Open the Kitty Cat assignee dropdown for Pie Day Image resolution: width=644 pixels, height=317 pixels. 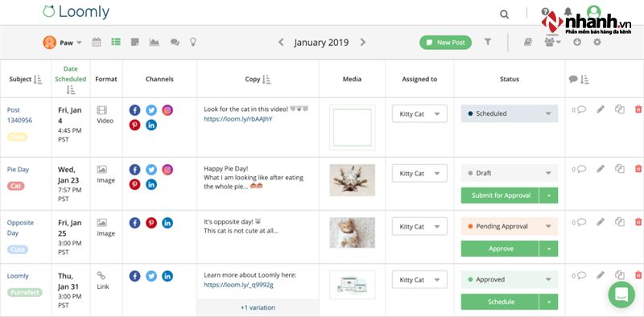pos(419,173)
